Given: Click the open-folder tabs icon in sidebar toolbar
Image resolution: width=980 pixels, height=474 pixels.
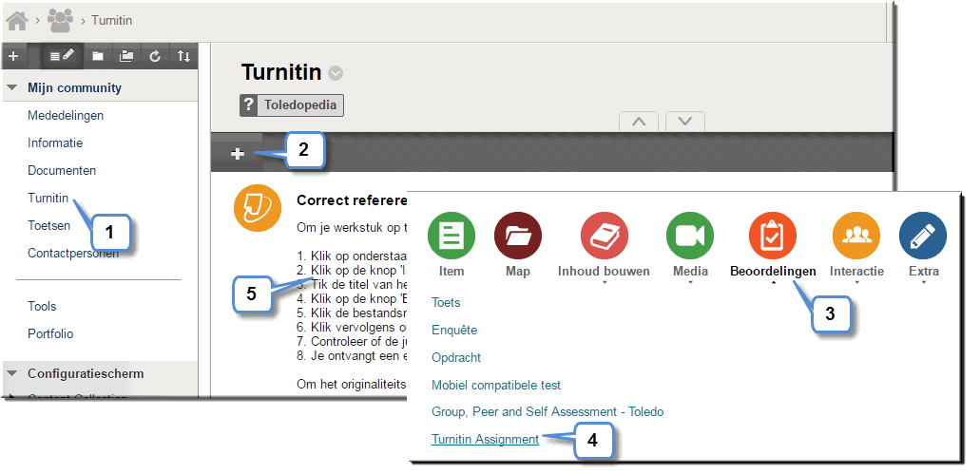Looking at the screenshot, I should coord(126,56).
